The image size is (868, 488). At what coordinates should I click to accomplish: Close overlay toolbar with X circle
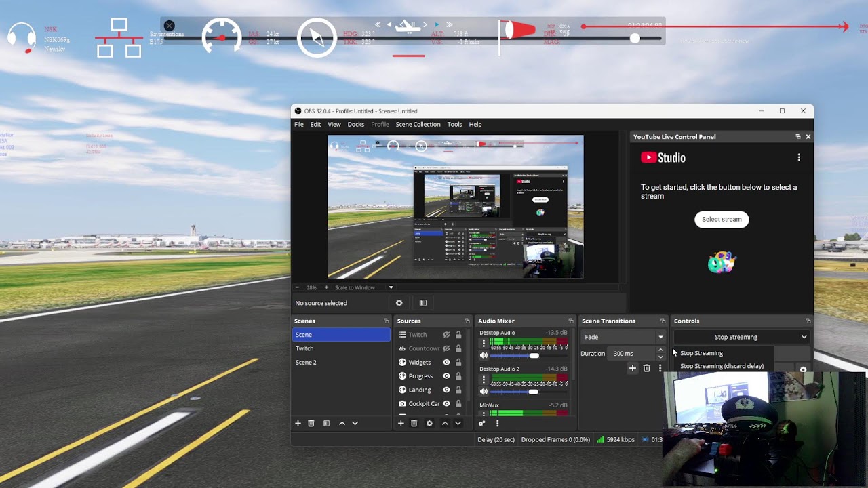(170, 26)
